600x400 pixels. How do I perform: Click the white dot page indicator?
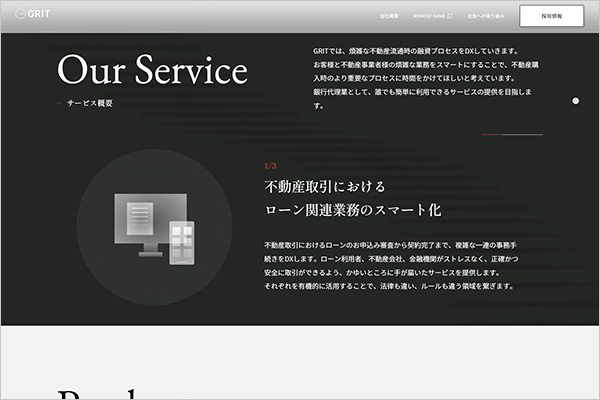click(575, 101)
